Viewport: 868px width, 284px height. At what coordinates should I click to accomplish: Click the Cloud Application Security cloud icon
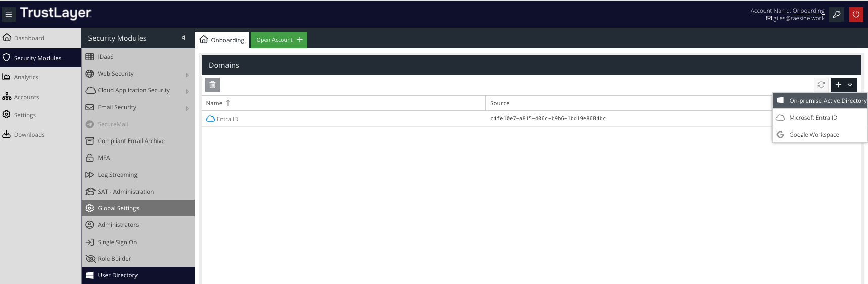coord(90,90)
